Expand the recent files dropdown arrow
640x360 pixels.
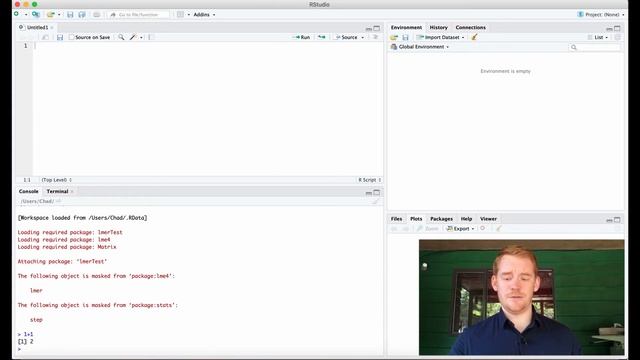pos(59,15)
